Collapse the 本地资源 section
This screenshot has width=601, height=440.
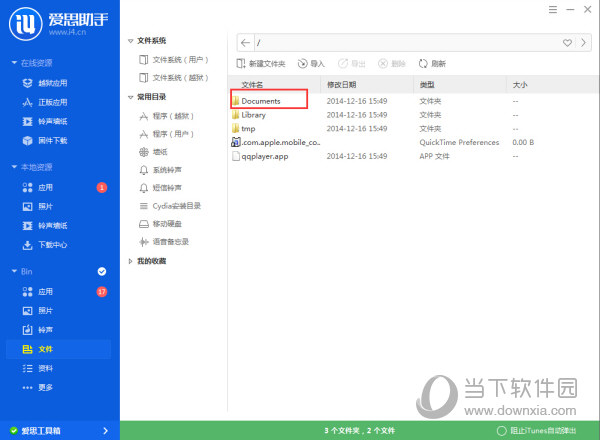tap(14, 167)
